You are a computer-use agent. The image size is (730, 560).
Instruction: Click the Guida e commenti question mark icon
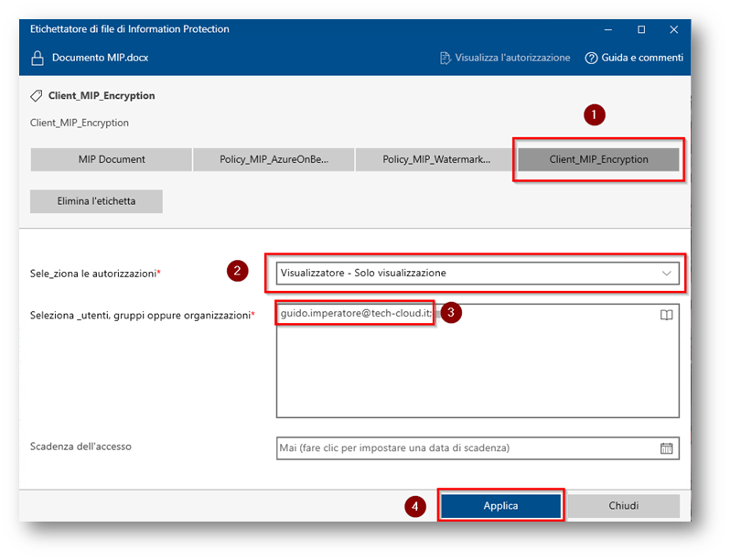click(x=591, y=58)
